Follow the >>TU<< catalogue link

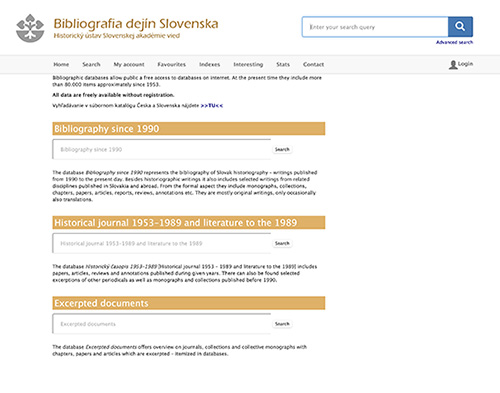click(212, 106)
